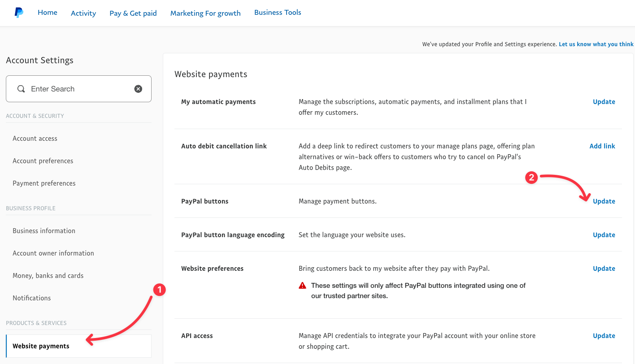This screenshot has height=364, width=635.
Task: Click the red warning triangle icon
Action: 303,285
